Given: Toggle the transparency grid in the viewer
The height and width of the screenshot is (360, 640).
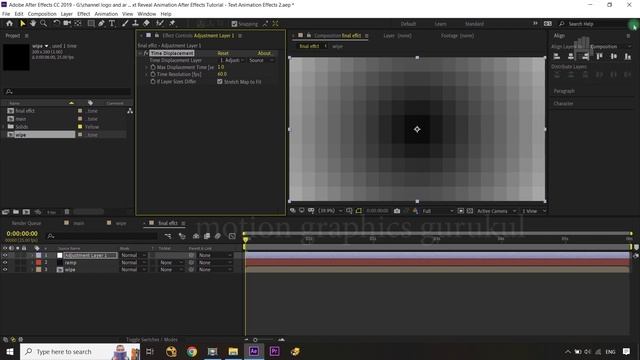Looking at the screenshot, I should click(x=469, y=211).
